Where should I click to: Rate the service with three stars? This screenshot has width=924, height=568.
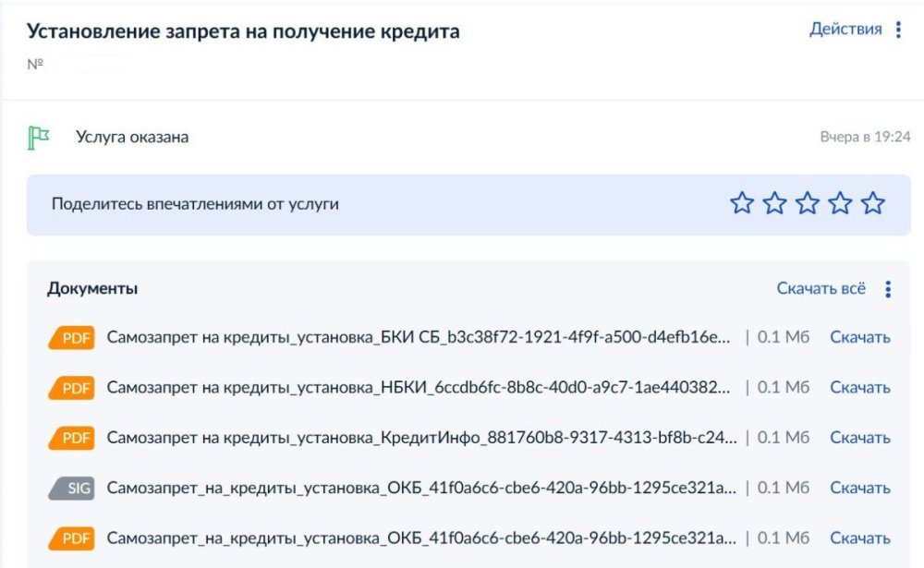(x=808, y=204)
